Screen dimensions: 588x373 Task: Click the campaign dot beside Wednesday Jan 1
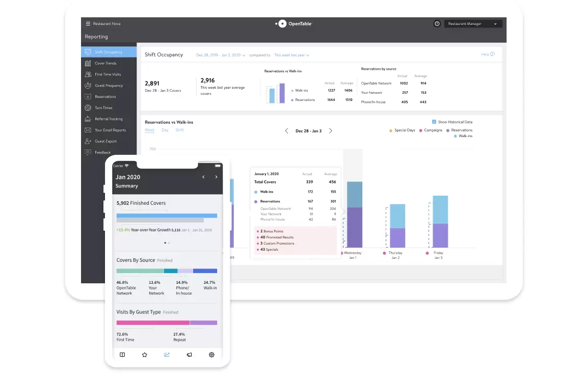pos(341,253)
